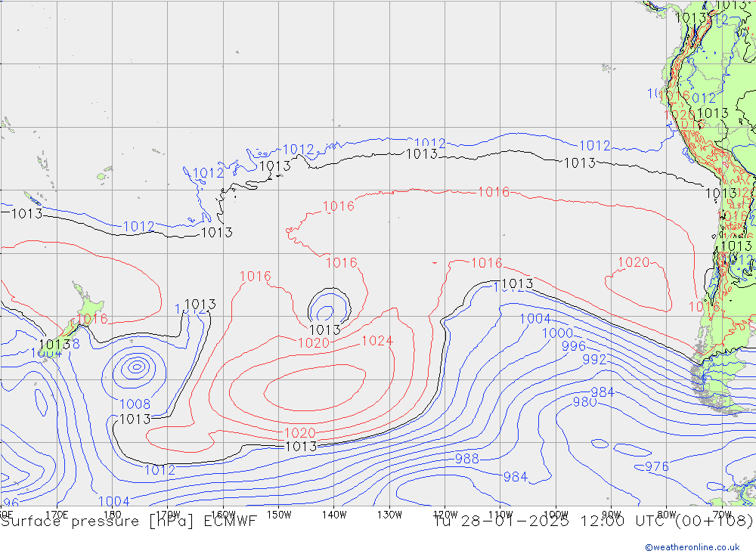Select the 992 pressure contour label
The height and width of the screenshot is (554, 756).
[x=594, y=360]
